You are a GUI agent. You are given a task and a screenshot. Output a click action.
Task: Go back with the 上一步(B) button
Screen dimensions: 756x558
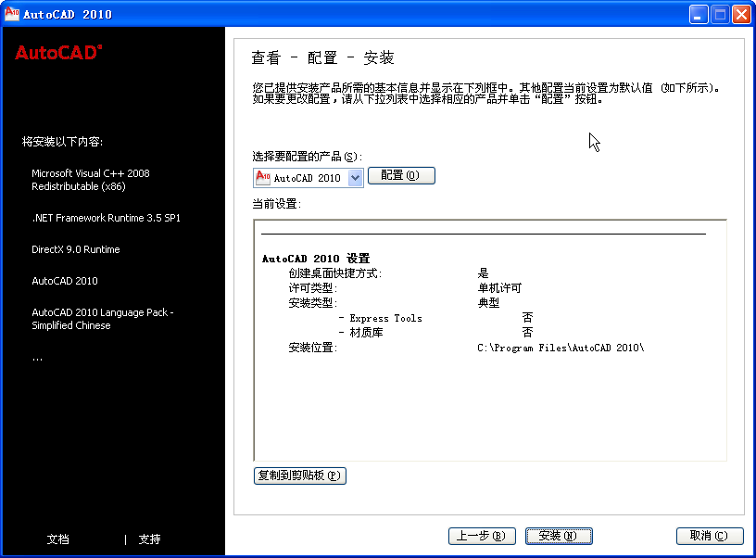[482, 536]
